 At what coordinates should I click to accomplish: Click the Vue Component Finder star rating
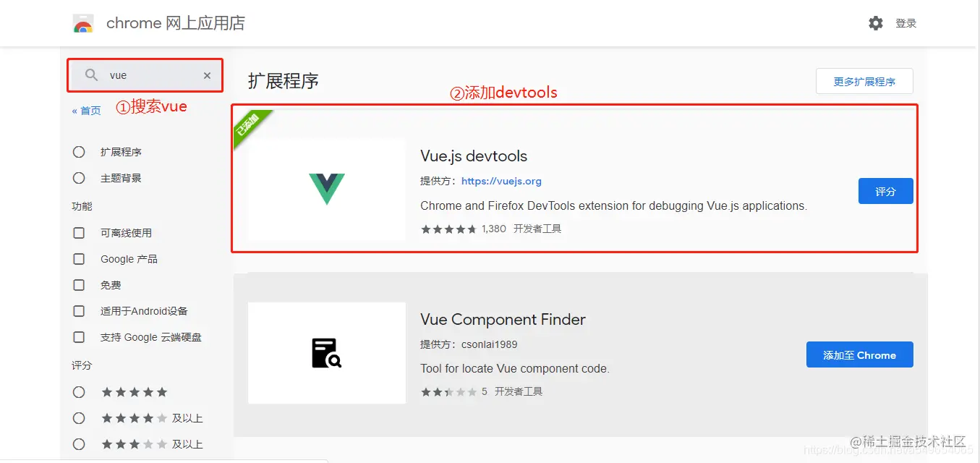[448, 391]
